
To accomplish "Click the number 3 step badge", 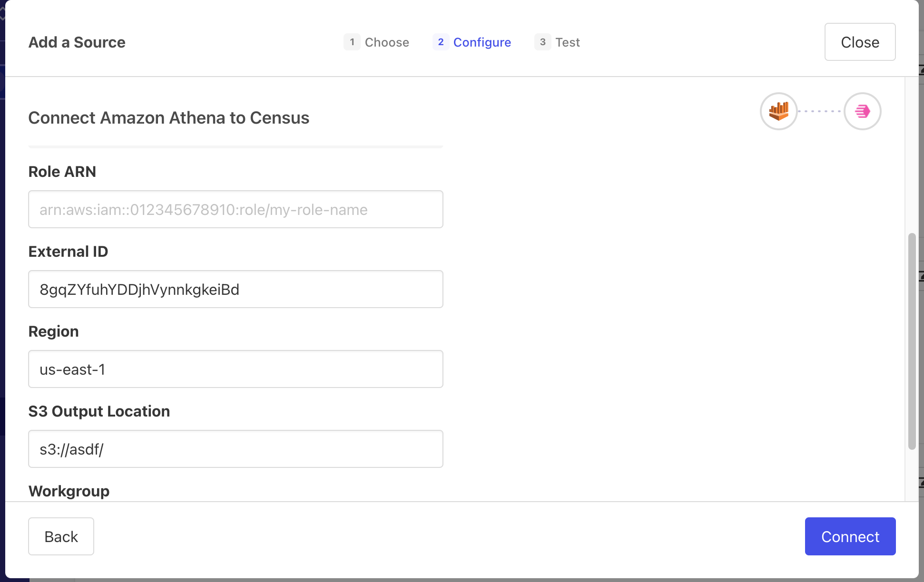I will (x=542, y=42).
